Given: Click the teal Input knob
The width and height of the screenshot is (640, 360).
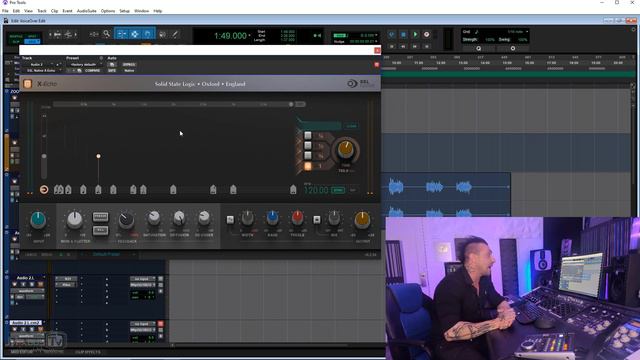Looking at the screenshot, I should coord(38,220).
